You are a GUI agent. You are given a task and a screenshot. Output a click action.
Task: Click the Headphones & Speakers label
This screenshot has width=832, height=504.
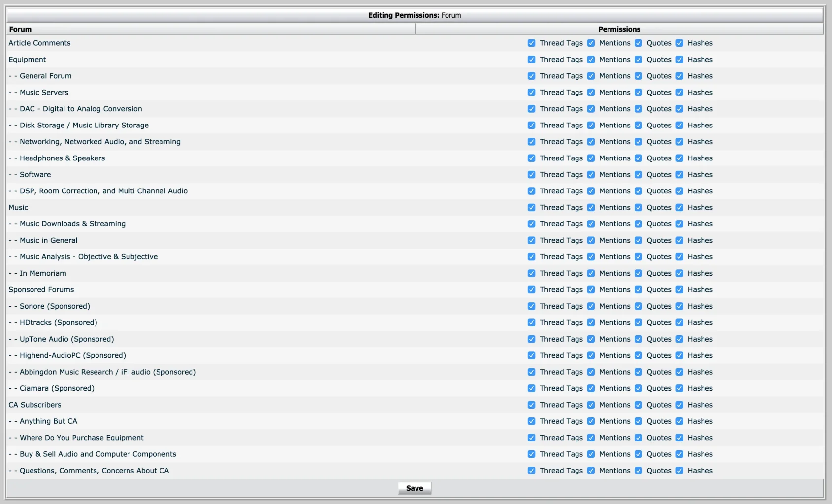pos(63,158)
